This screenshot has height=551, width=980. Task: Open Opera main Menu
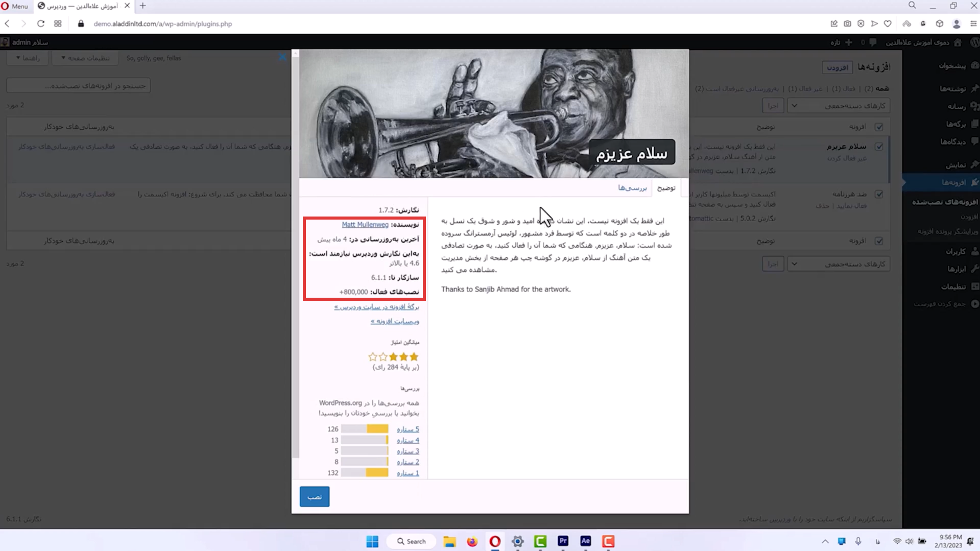click(15, 6)
